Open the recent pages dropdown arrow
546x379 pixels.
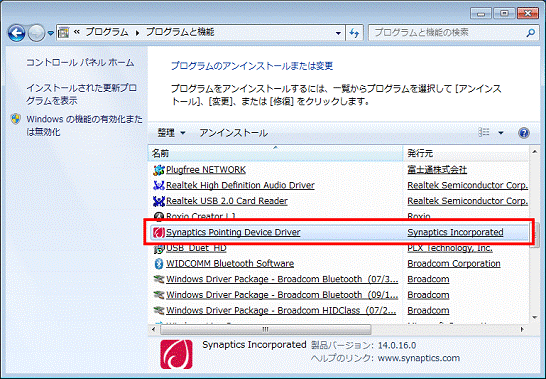51,33
